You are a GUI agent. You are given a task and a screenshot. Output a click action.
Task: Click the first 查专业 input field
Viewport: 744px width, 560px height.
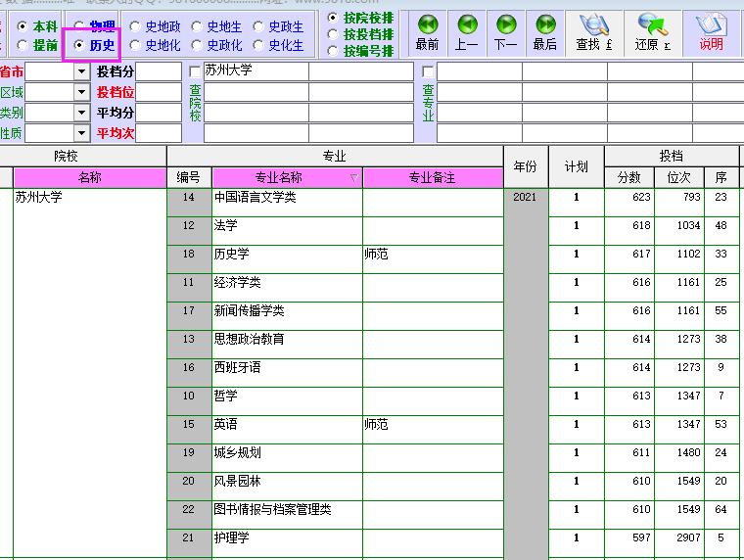(480, 71)
